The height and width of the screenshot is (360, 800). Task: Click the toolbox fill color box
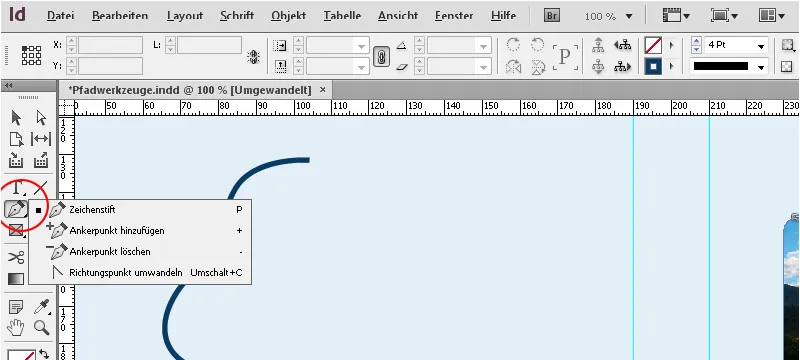point(20,355)
